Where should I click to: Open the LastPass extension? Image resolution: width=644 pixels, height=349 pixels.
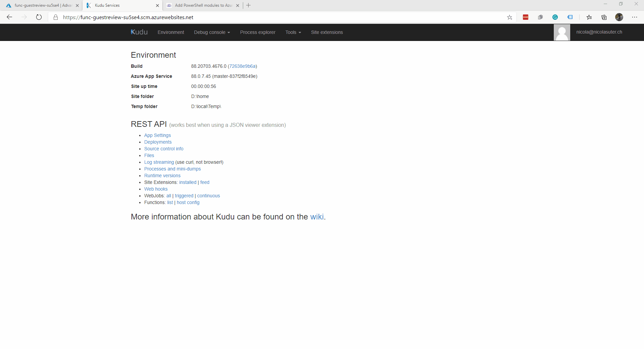click(526, 17)
